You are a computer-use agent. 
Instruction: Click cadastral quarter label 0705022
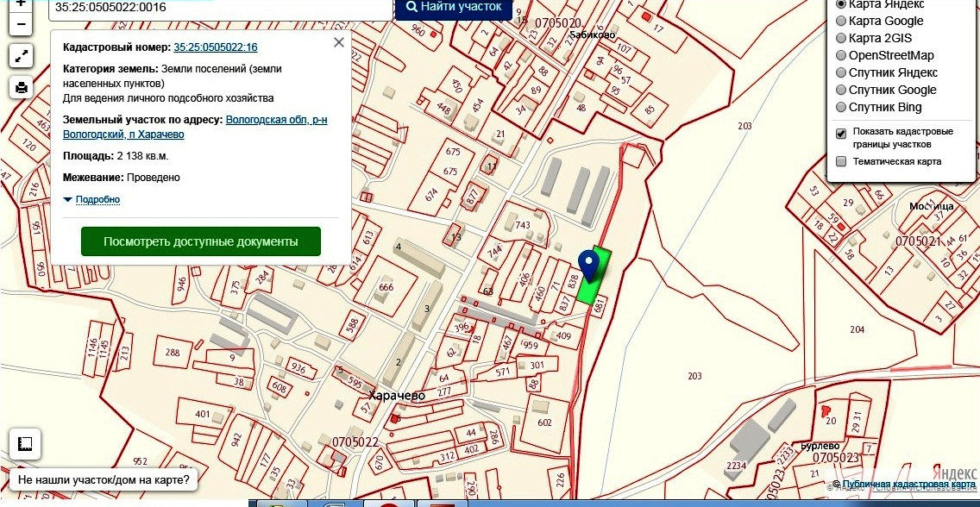tap(355, 442)
